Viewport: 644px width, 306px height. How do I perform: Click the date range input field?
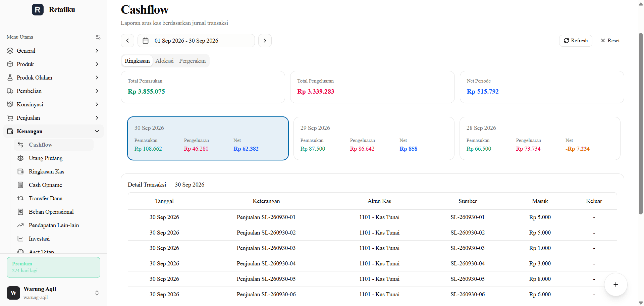196,41
